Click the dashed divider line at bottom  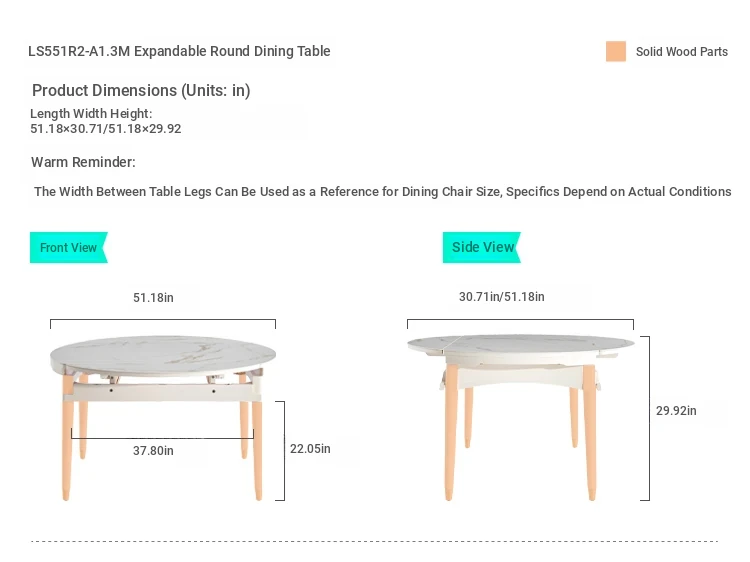click(375, 541)
